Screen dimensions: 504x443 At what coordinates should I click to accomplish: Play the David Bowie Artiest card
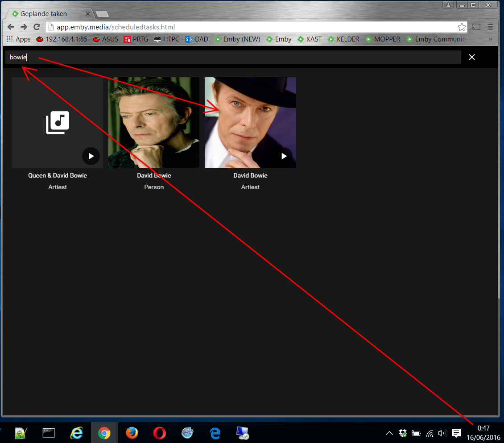click(284, 156)
